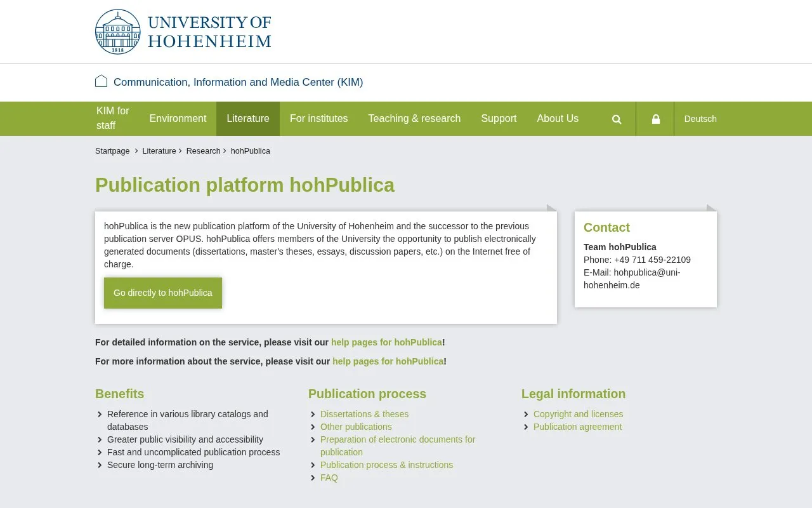Go to Startpage breadcrumb

click(x=112, y=151)
